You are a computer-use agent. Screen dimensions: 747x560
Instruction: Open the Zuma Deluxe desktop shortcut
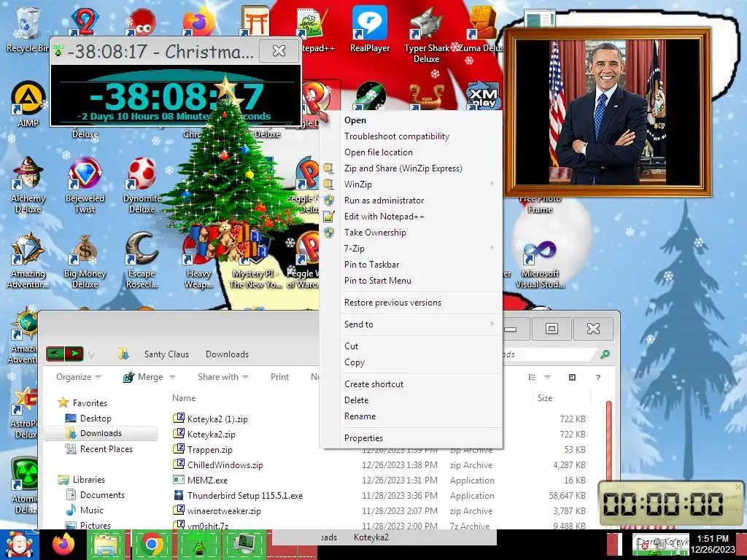[x=482, y=28]
